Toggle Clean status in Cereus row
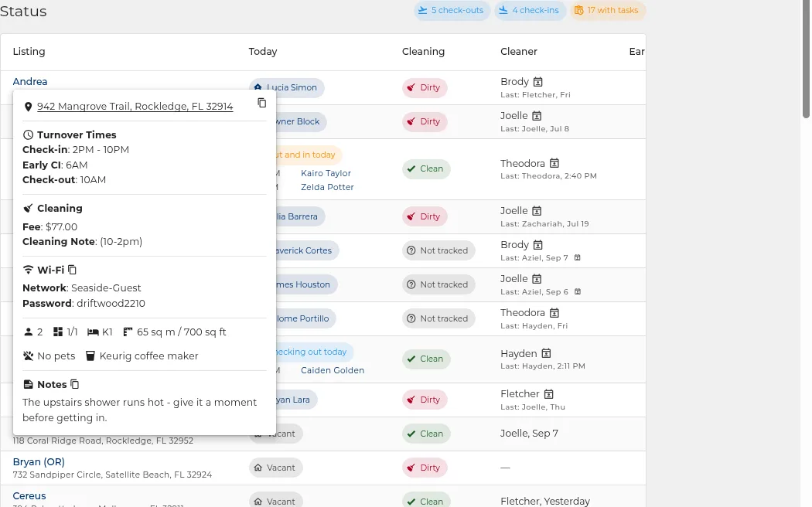Screen dimensions: 812x507 click(x=426, y=501)
